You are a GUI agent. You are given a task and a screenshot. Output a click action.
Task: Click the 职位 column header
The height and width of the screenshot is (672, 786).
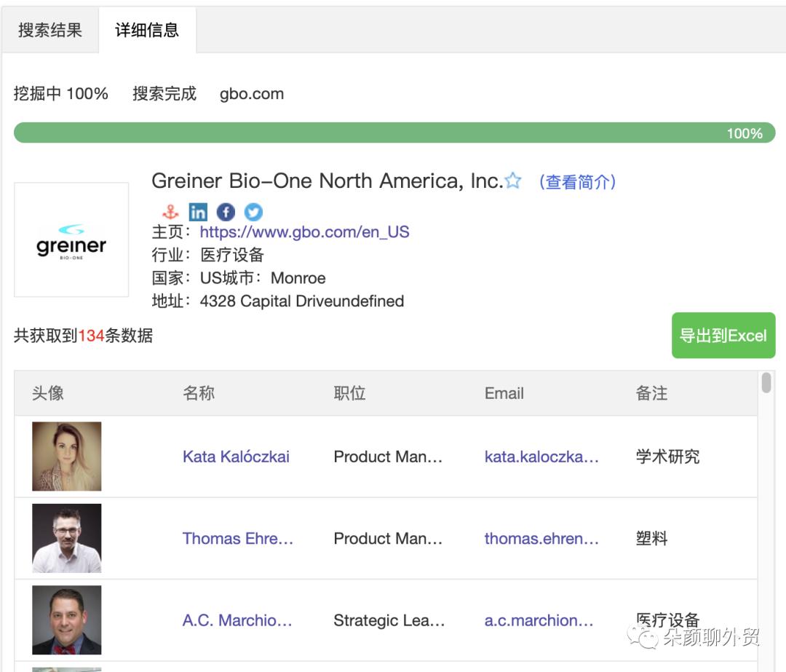349,392
